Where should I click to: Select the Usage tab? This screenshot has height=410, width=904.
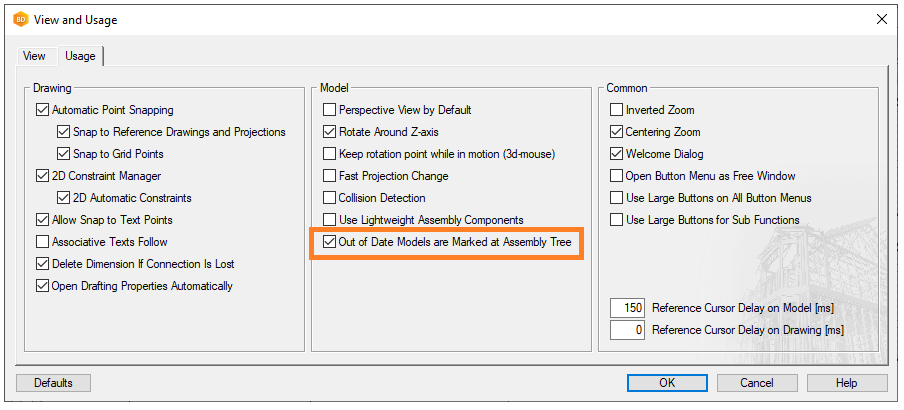(80, 56)
